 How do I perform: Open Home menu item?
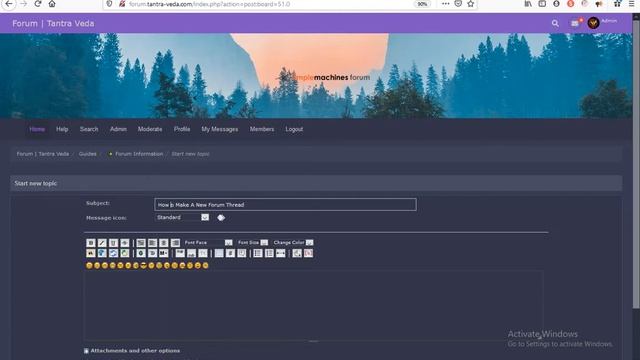[37, 129]
